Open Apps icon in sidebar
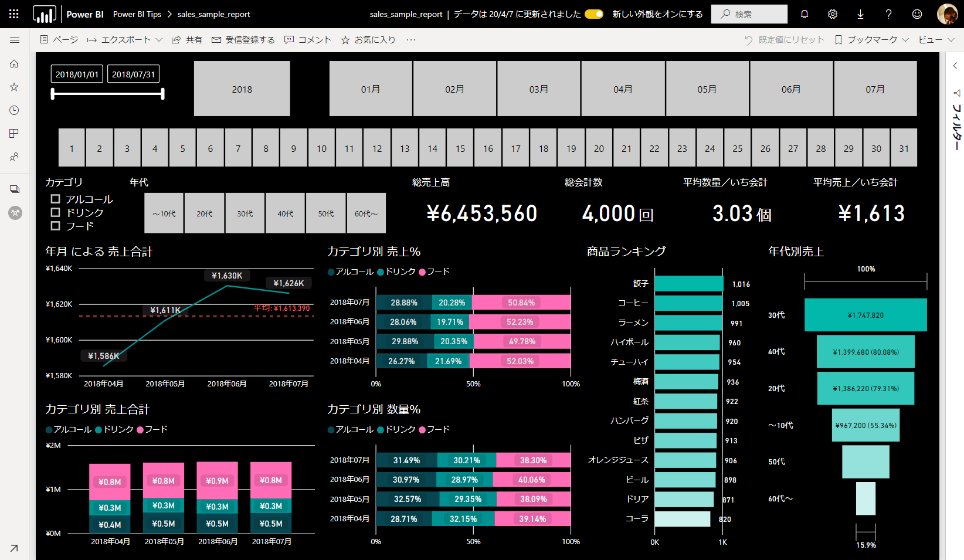This screenshot has height=560, width=964. tap(15, 134)
